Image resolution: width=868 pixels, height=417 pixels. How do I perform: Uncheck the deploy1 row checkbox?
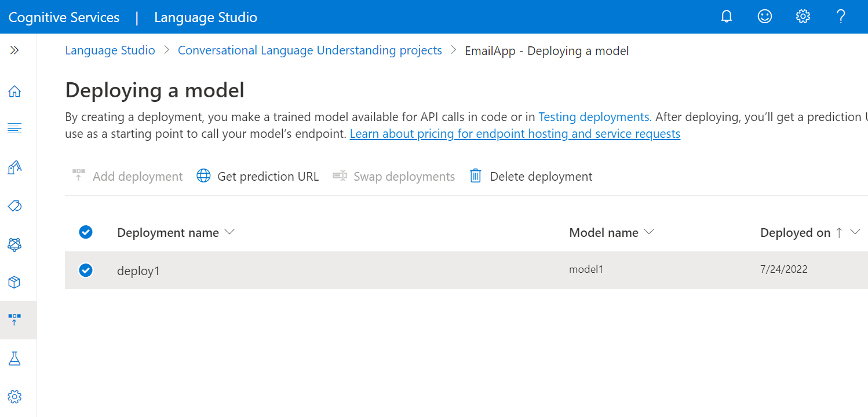point(86,270)
